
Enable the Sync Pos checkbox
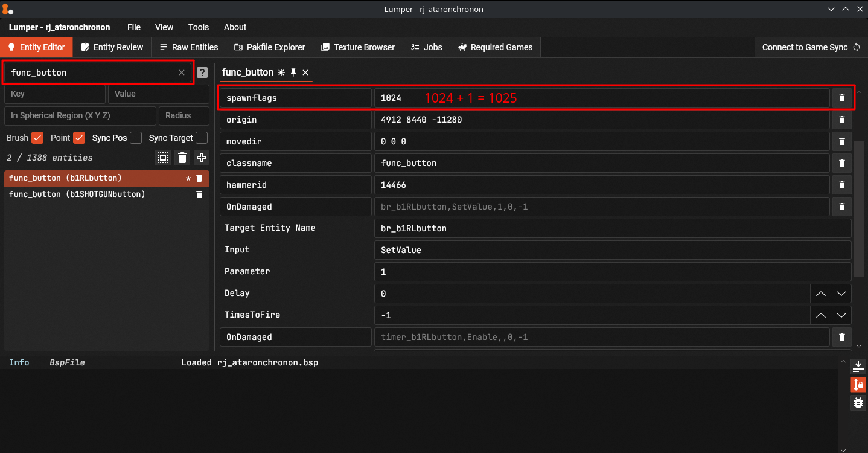[x=136, y=138]
